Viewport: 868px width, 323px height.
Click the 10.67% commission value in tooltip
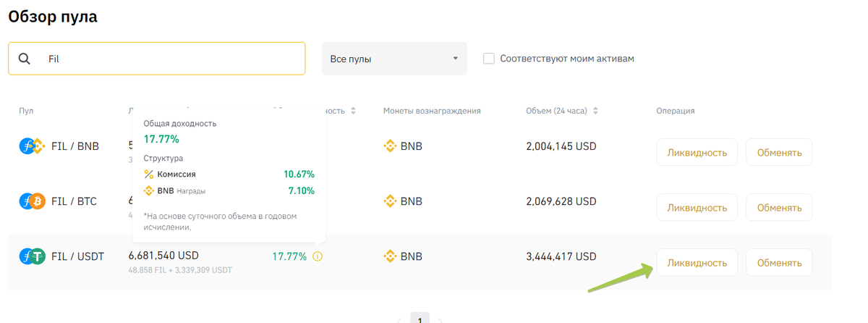point(299,175)
